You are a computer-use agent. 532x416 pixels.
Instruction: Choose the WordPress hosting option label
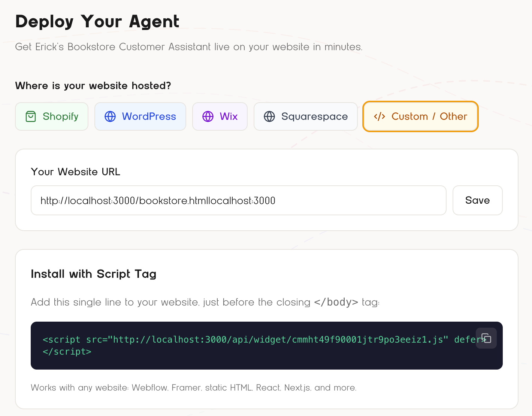[x=149, y=116]
